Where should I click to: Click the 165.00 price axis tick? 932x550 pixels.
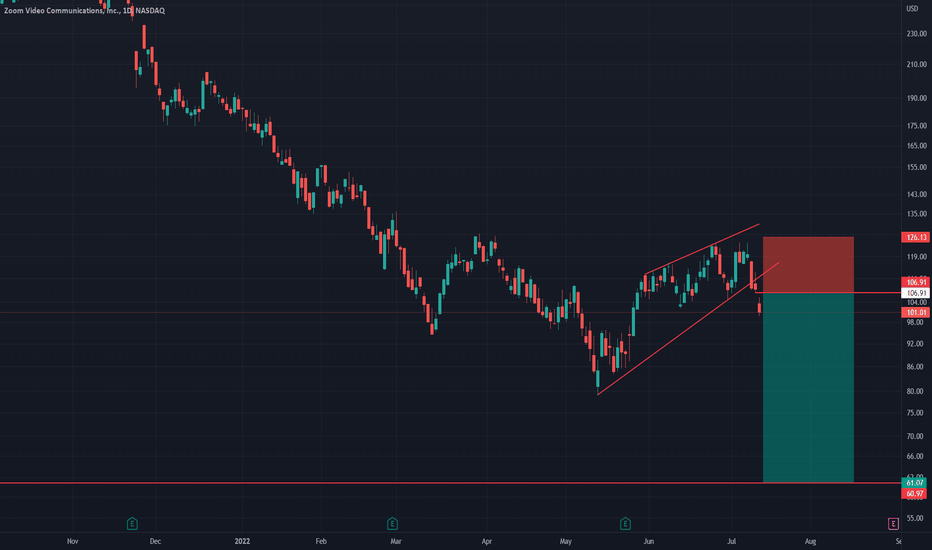pos(917,146)
